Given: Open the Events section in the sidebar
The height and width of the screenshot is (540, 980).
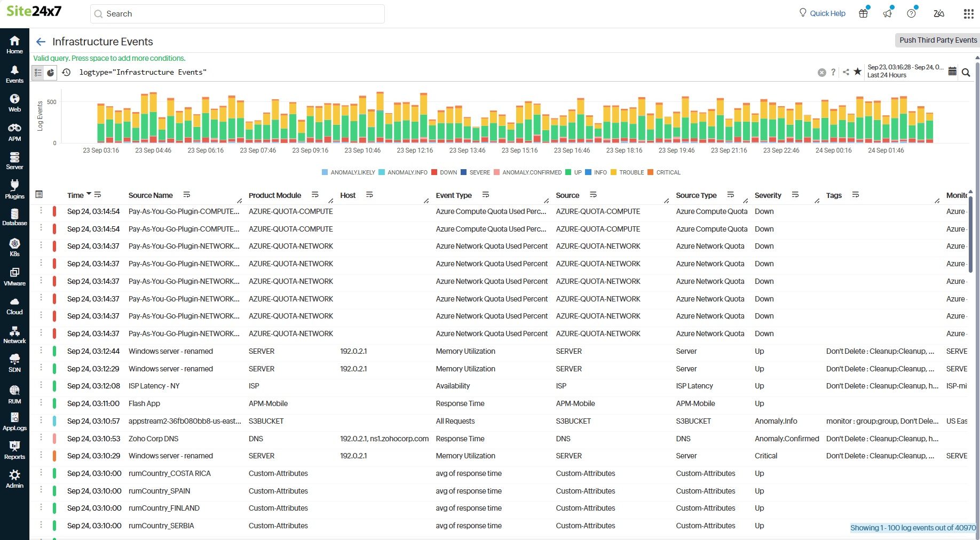Looking at the screenshot, I should pos(14,74).
